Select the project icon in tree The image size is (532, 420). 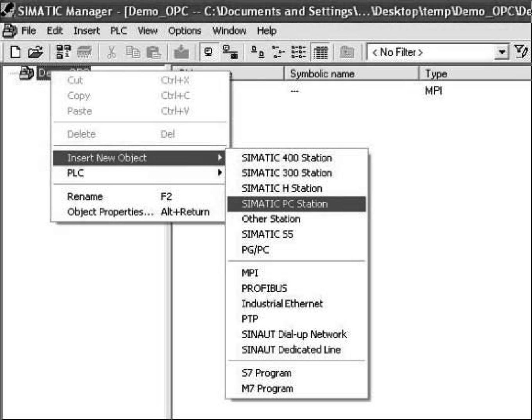[x=27, y=73]
